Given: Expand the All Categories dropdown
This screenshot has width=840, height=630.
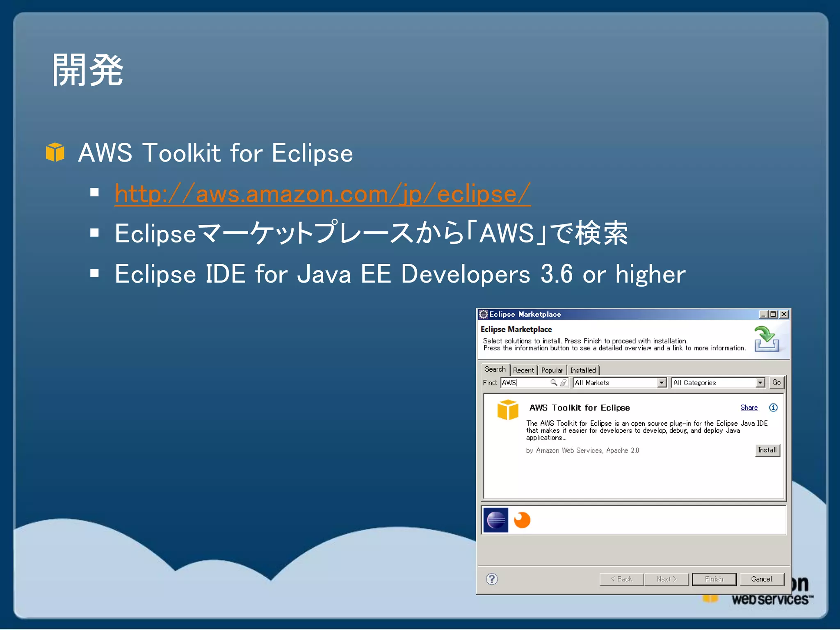Looking at the screenshot, I should pyautogui.click(x=760, y=383).
